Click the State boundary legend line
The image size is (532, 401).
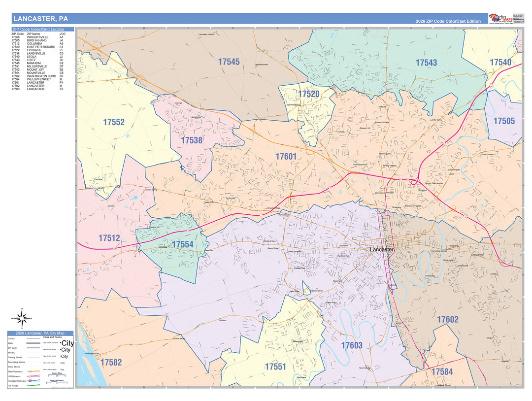click(x=33, y=343)
